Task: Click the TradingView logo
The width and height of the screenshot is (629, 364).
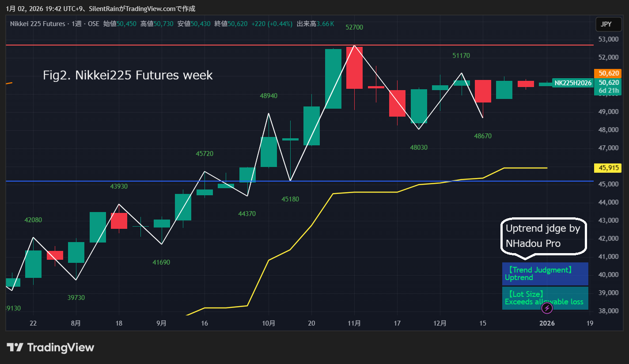Action: [50, 348]
